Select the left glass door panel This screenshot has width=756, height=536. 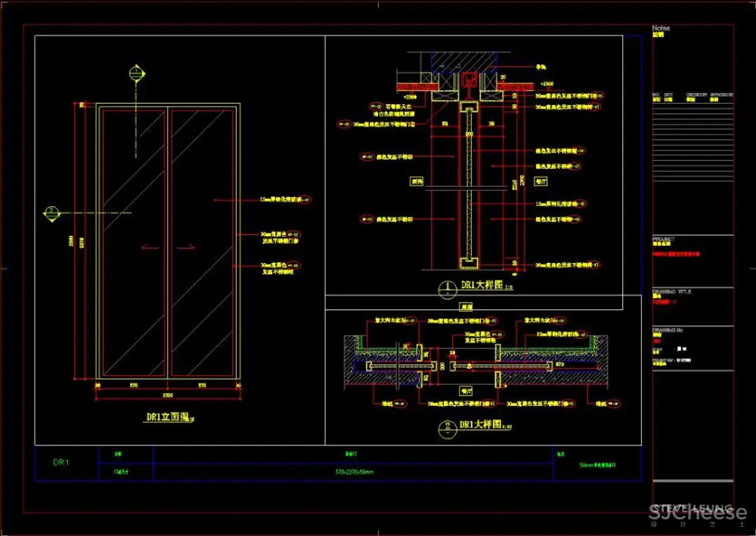pyautogui.click(x=135, y=242)
